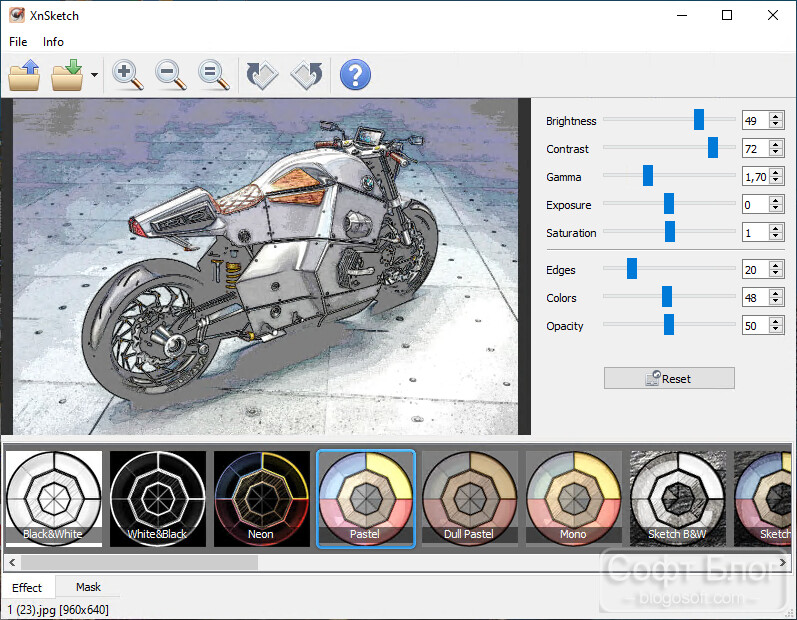Increase Saturation with the up spinner arrow
The image size is (797, 620).
click(776, 228)
